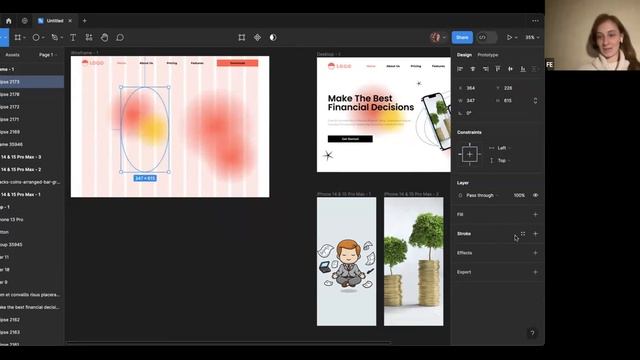Screen dimensions: 640x360
Task: Edit the X position field
Action: pyautogui.click(x=471, y=88)
